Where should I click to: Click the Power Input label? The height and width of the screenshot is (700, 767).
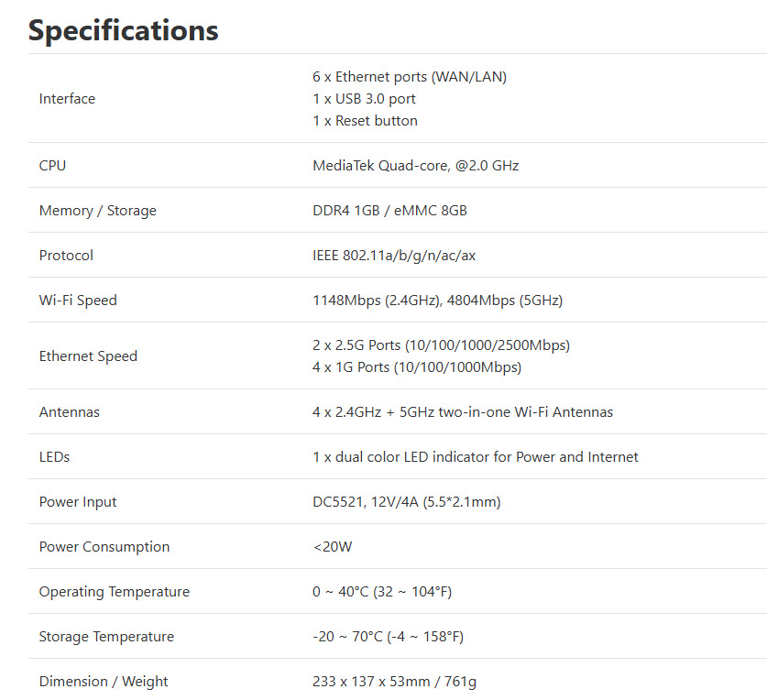78,502
